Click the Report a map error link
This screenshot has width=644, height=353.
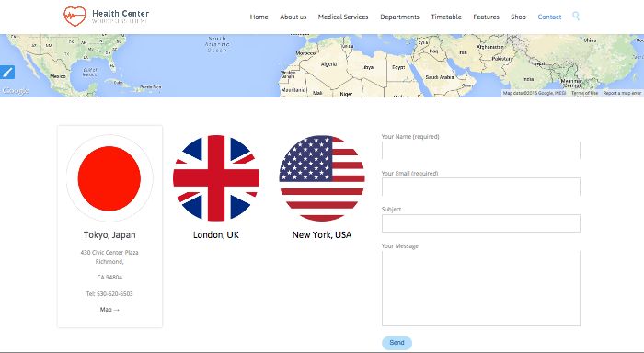point(622,93)
